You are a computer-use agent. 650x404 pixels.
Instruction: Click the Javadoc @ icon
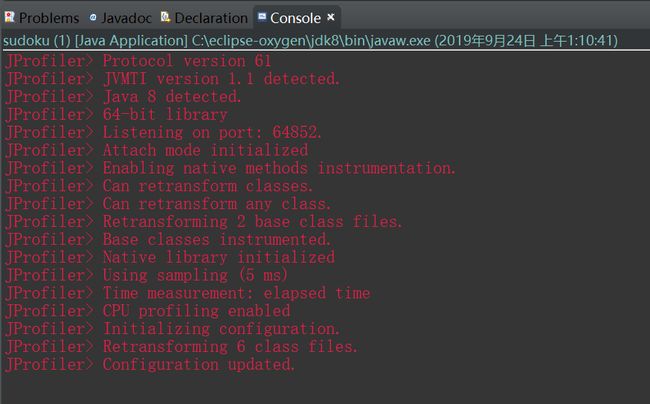click(x=93, y=17)
